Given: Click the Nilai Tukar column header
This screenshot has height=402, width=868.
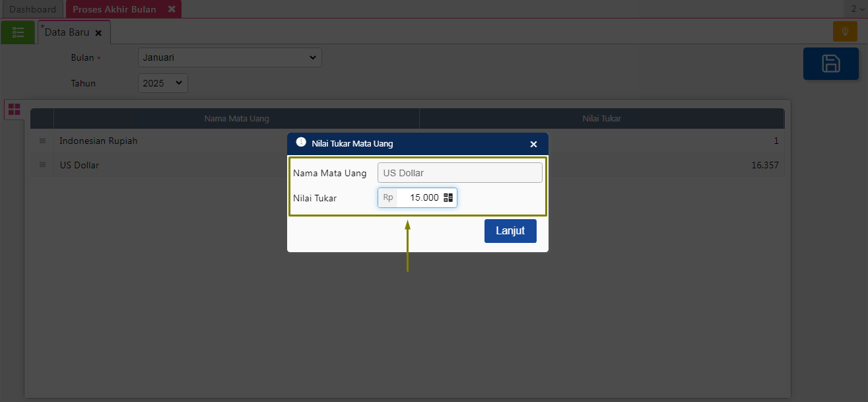Looking at the screenshot, I should tap(601, 118).
